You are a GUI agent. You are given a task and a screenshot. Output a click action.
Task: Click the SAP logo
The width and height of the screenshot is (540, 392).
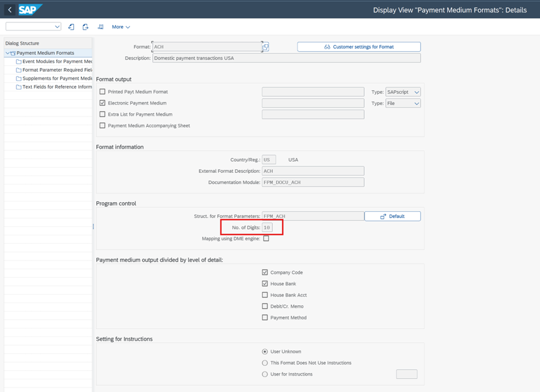tap(30, 10)
